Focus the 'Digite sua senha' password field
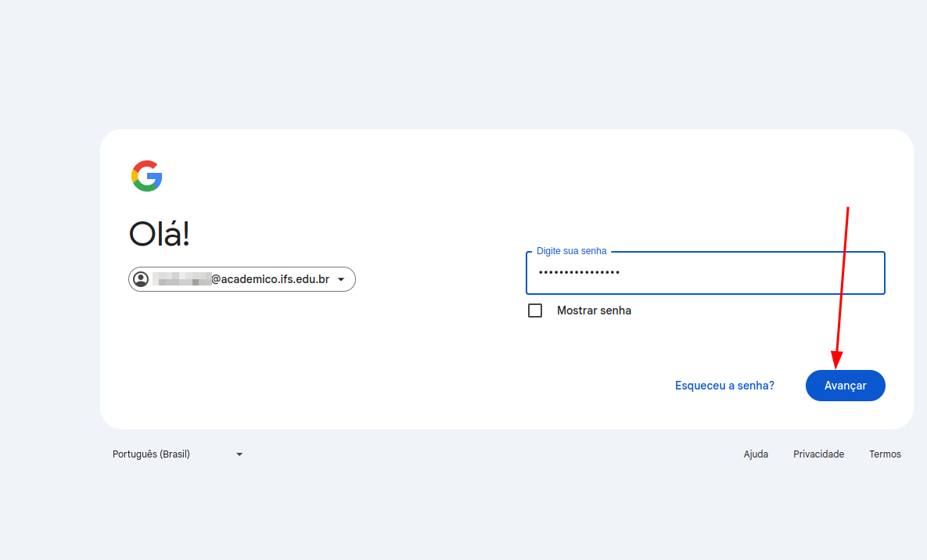The height and width of the screenshot is (560, 927). click(x=706, y=273)
